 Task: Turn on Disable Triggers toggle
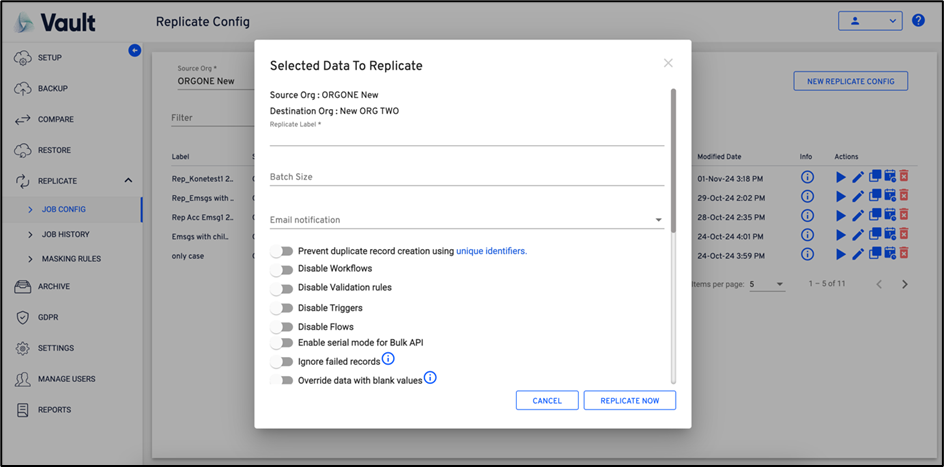[x=281, y=308]
